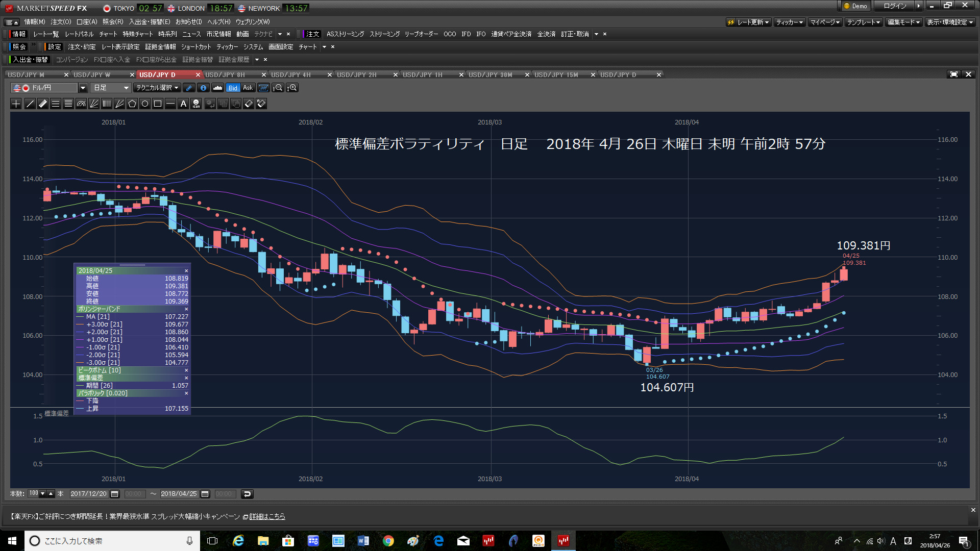The width and height of the screenshot is (980, 551).
Task: Expand the テンプレート dropdown
Action: [x=863, y=22]
